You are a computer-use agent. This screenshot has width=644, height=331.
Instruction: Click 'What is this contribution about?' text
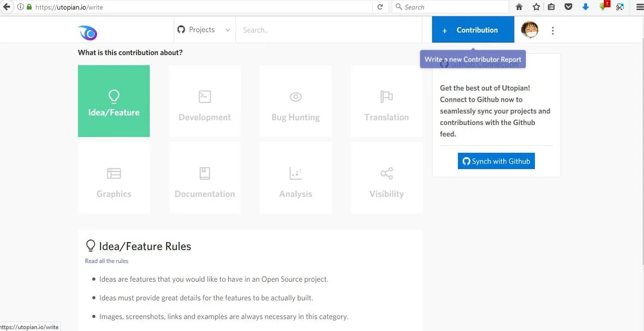tap(130, 52)
